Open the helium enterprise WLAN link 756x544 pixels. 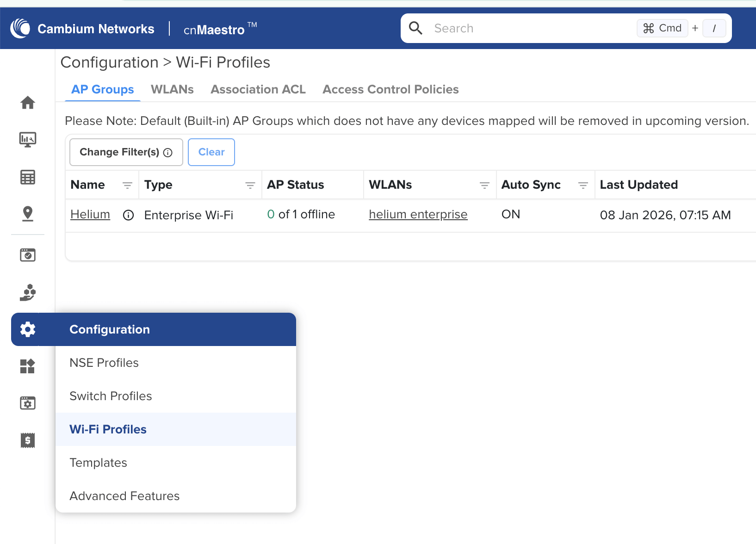coord(418,215)
